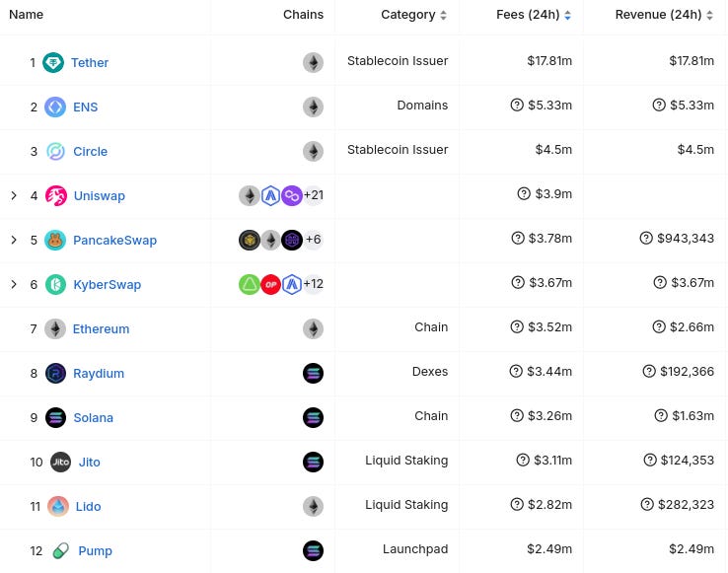Click the Domains category cell
Screen dimensions: 728x573
(x=422, y=106)
